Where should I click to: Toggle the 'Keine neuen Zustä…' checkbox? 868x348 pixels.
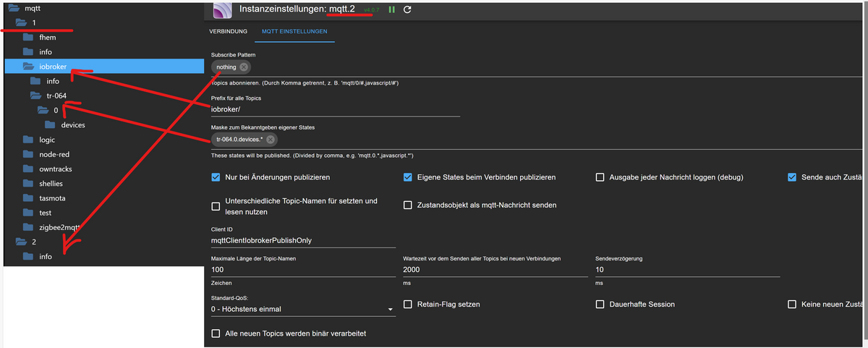[792, 305]
